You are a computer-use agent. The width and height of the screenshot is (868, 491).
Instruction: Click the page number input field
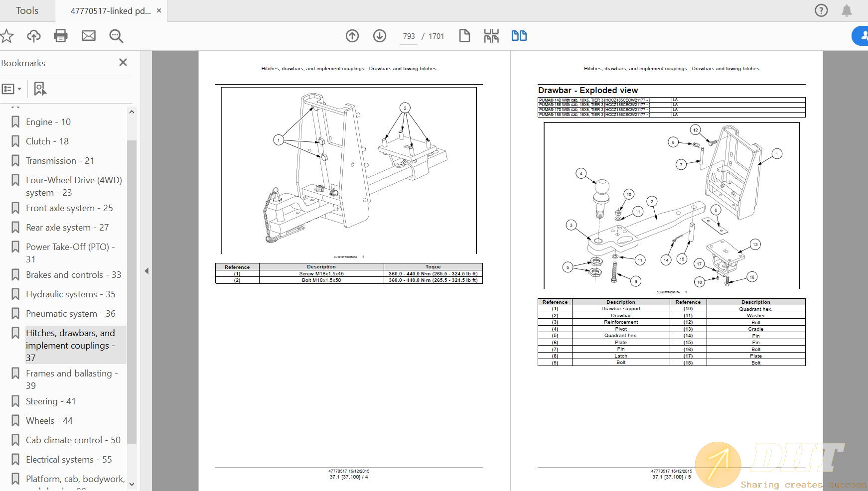(x=409, y=36)
